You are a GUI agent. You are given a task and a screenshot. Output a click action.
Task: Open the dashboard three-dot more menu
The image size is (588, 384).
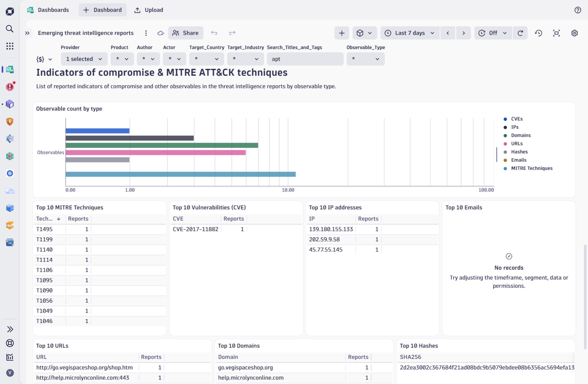tap(146, 33)
